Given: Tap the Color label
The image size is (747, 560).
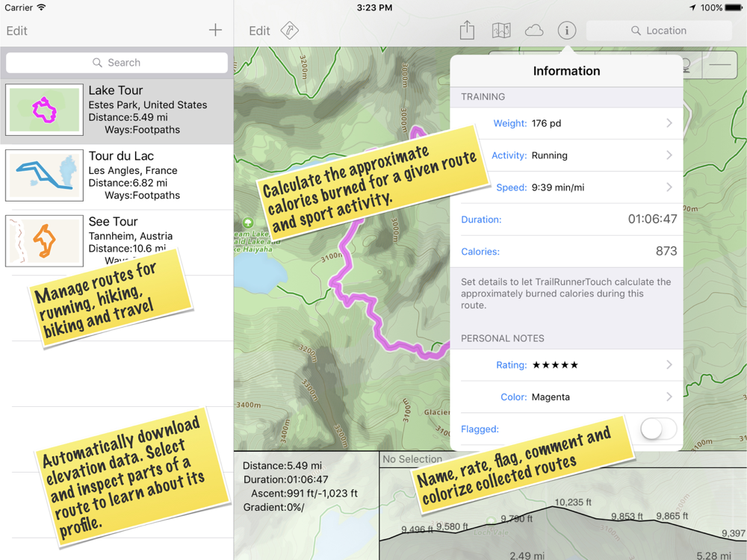Looking at the screenshot, I should 514,397.
